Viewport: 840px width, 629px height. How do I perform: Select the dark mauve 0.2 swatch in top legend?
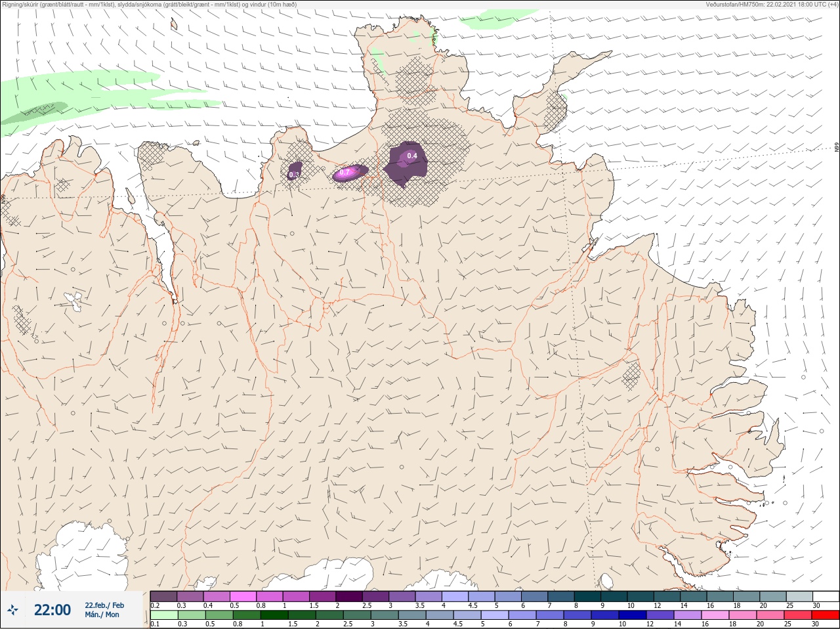[163, 596]
